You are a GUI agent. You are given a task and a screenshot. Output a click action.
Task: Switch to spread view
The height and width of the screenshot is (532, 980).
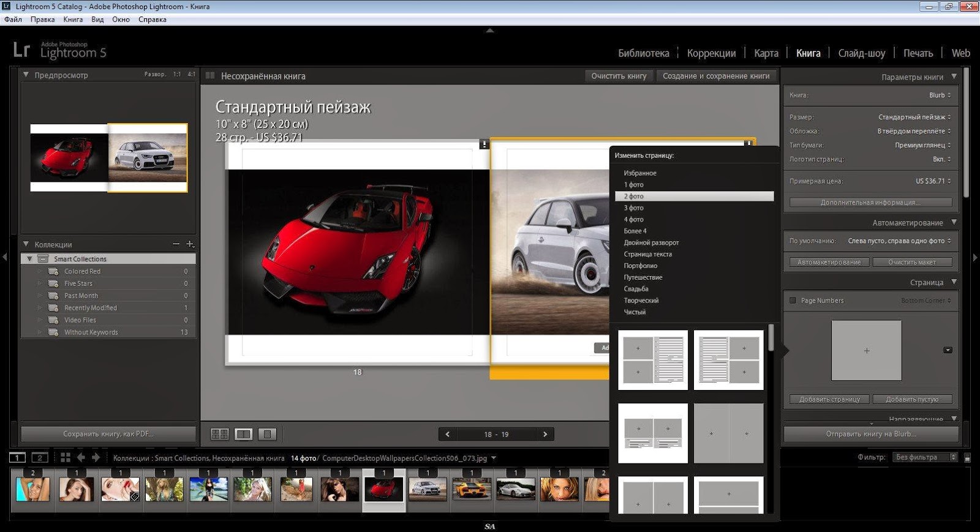point(244,434)
